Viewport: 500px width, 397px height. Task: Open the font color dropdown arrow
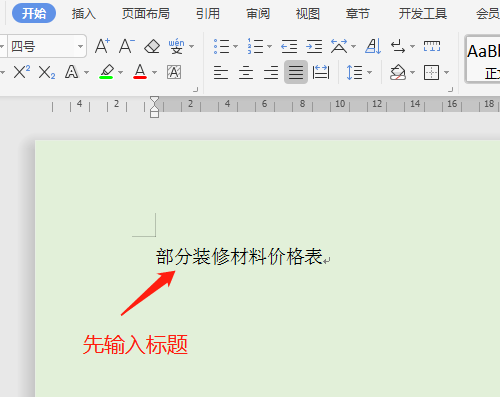(x=154, y=72)
